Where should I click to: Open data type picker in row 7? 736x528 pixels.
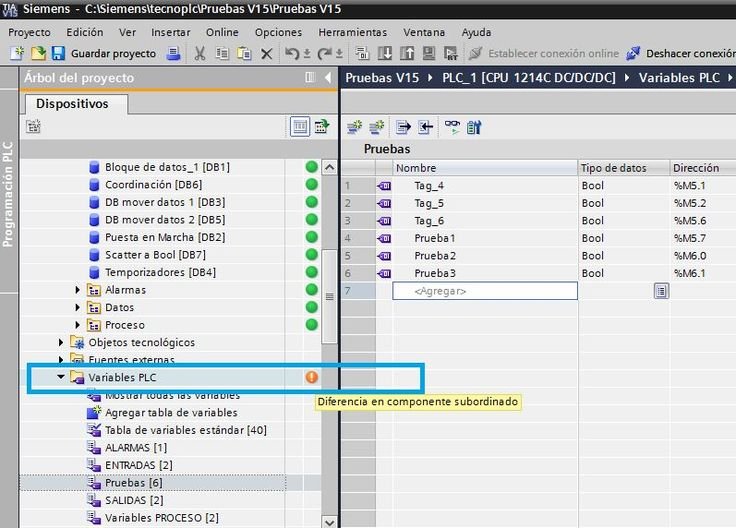661,291
